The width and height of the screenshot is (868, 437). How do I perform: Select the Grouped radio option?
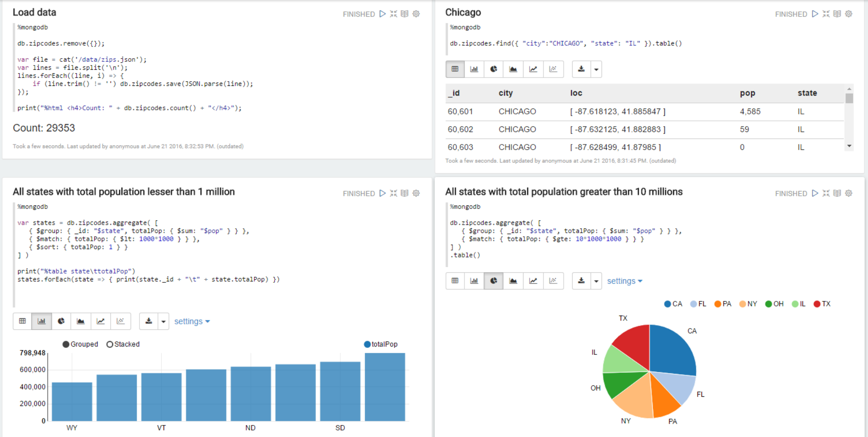[66, 344]
